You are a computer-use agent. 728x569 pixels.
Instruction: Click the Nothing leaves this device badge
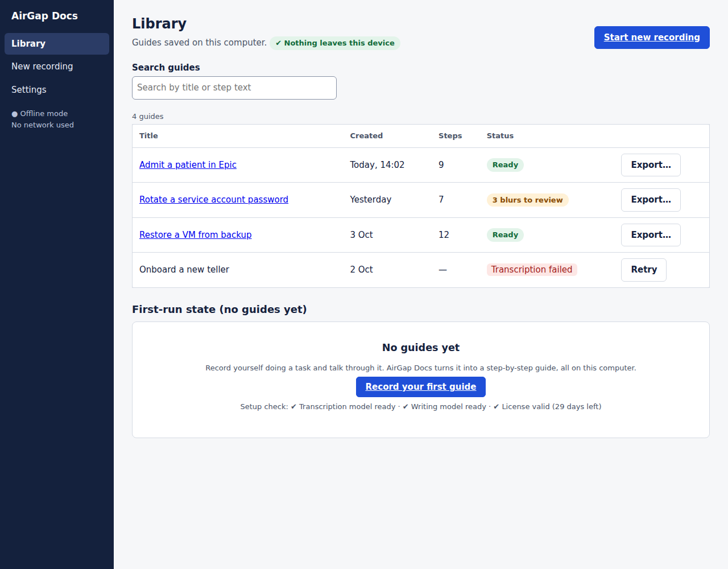click(335, 43)
